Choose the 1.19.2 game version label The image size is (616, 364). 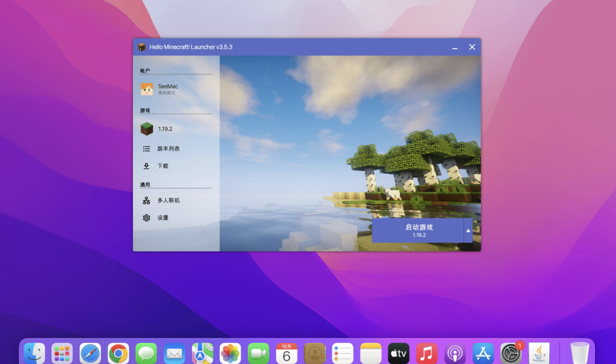[165, 129]
